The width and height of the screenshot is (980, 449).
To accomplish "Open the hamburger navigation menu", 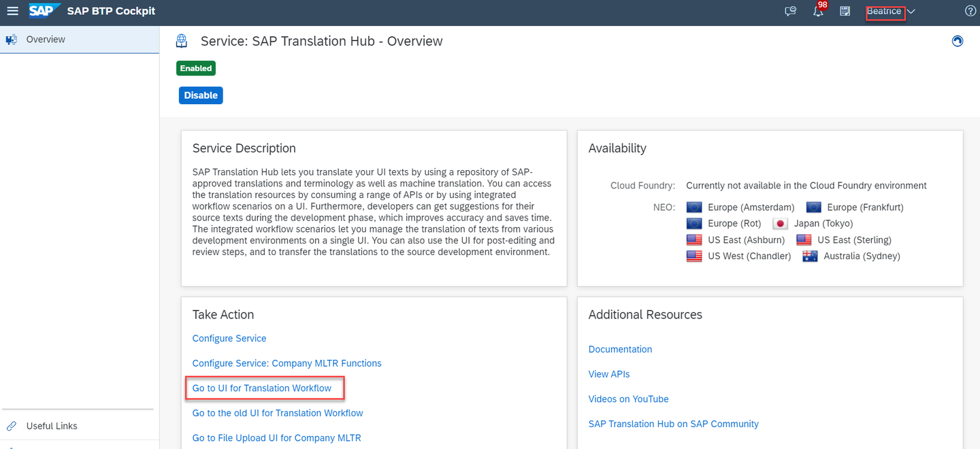I will [12, 11].
